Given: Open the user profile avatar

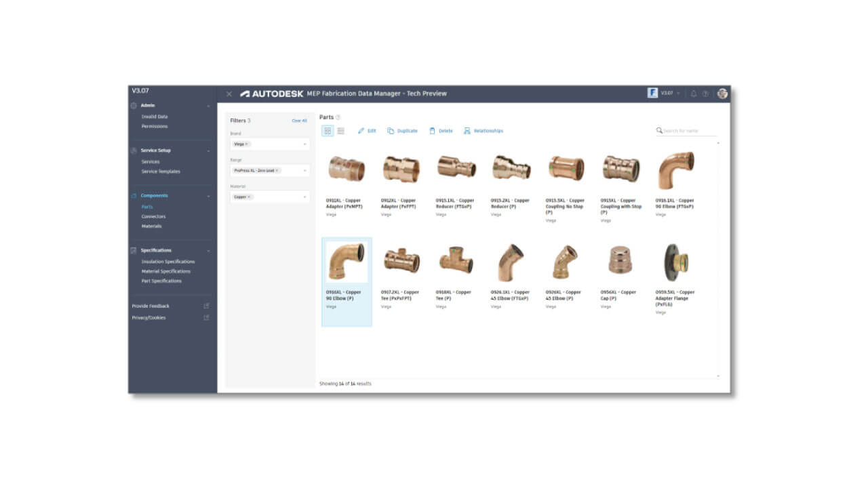Looking at the screenshot, I should [722, 94].
